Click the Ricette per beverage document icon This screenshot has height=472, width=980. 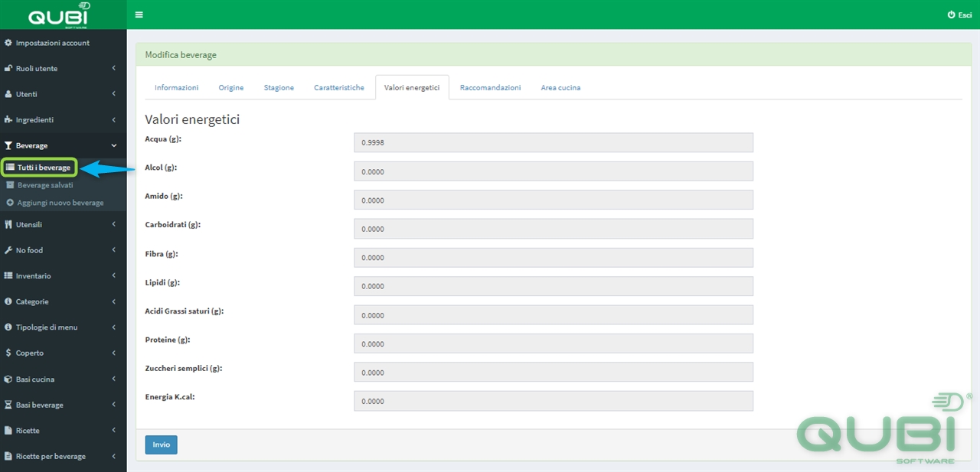pyautogui.click(x=8, y=457)
